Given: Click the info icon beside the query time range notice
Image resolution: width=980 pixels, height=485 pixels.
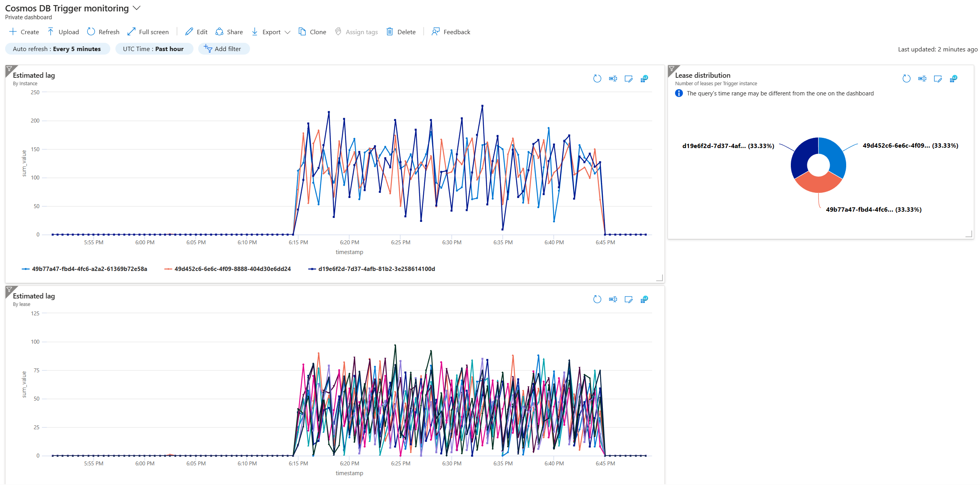Looking at the screenshot, I should tap(679, 93).
